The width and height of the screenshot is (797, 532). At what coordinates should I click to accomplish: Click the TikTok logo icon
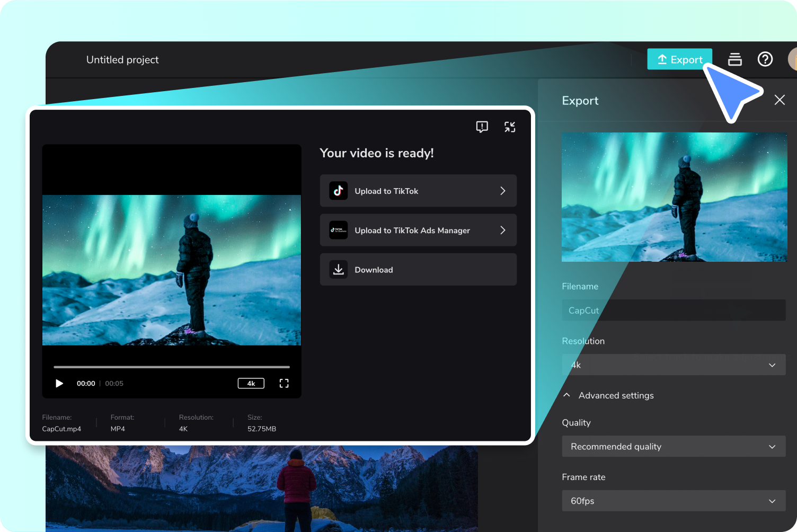click(x=339, y=191)
